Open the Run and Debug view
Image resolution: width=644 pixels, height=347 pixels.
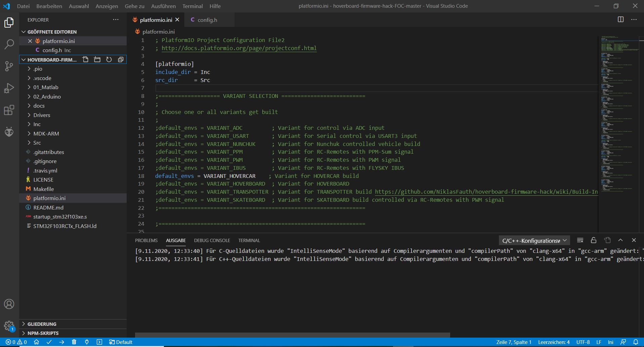pyautogui.click(x=9, y=88)
